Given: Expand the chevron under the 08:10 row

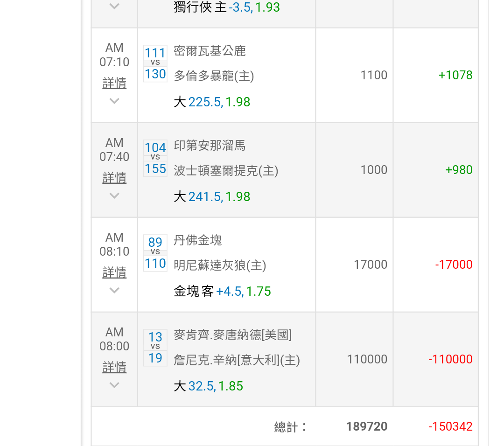Looking at the screenshot, I should [x=114, y=291].
